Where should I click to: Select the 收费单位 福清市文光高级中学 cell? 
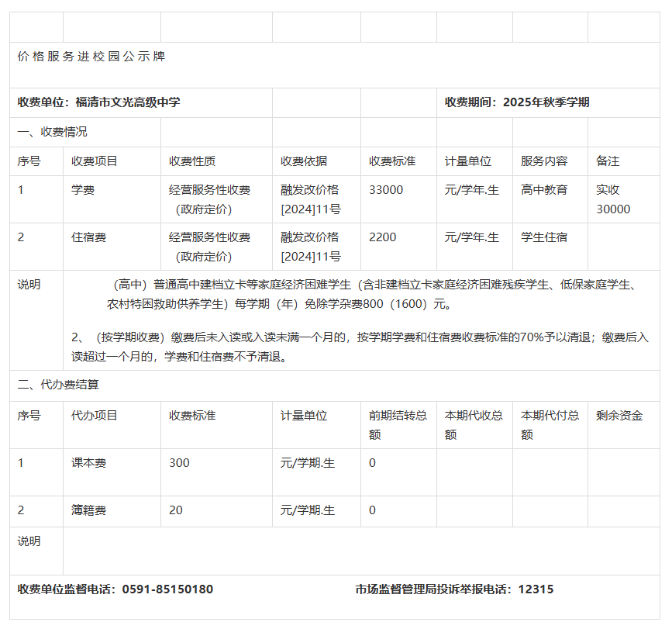(x=99, y=102)
